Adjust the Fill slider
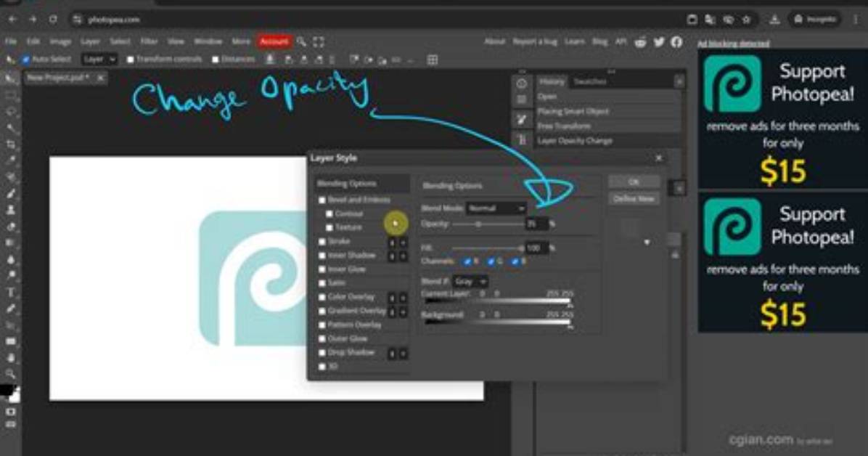The width and height of the screenshot is (868, 456). pos(487,248)
